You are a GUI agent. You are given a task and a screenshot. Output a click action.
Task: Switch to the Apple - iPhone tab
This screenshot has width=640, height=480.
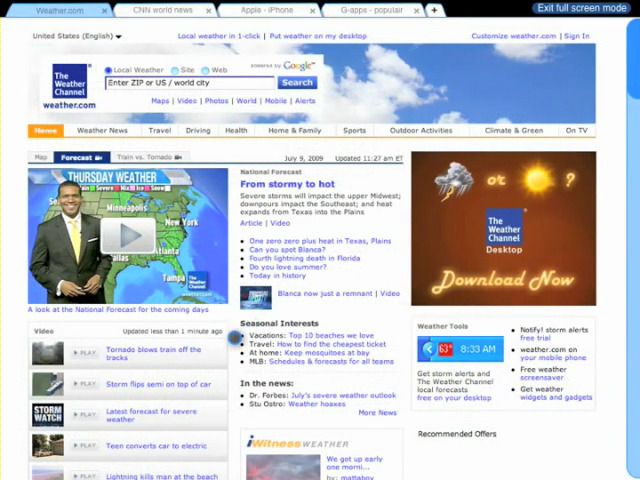pyautogui.click(x=267, y=10)
